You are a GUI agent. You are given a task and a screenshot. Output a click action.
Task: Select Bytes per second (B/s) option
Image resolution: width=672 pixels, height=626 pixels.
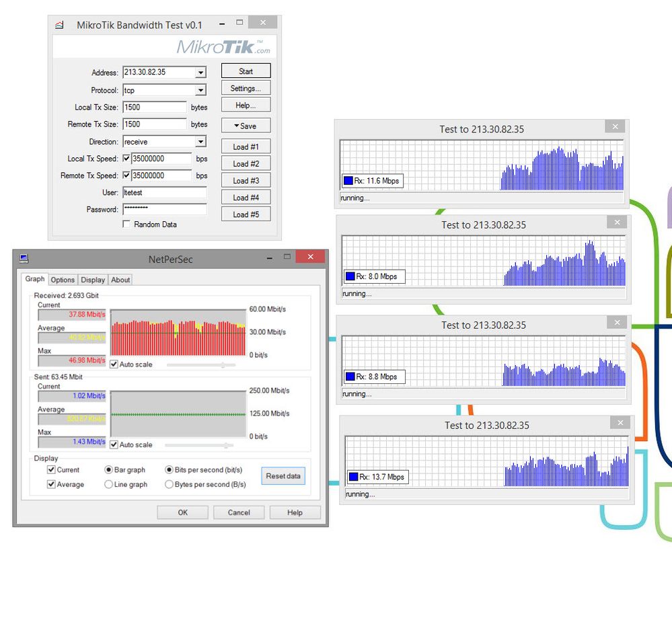pos(169,484)
